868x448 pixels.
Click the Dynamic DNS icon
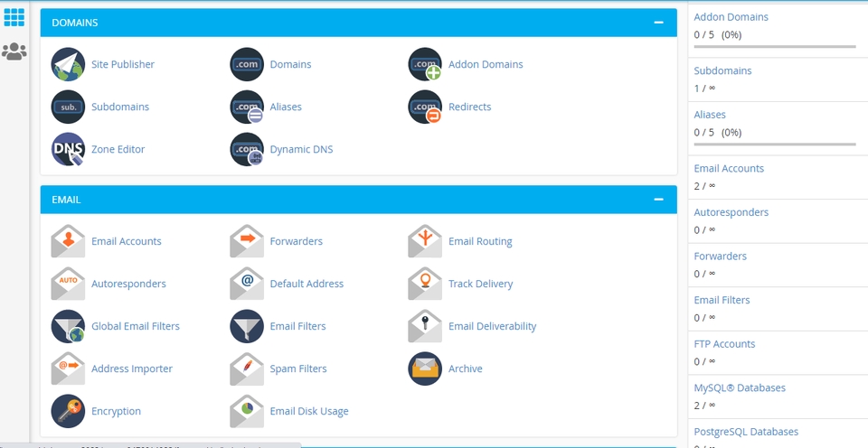coord(247,149)
